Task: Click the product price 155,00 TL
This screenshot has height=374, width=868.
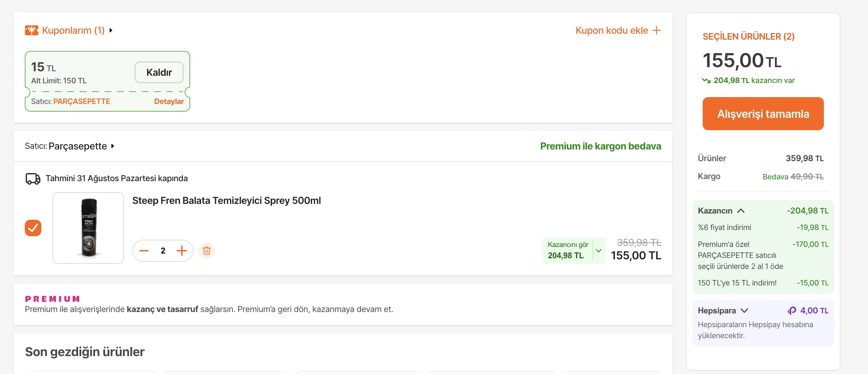Action: [636, 256]
